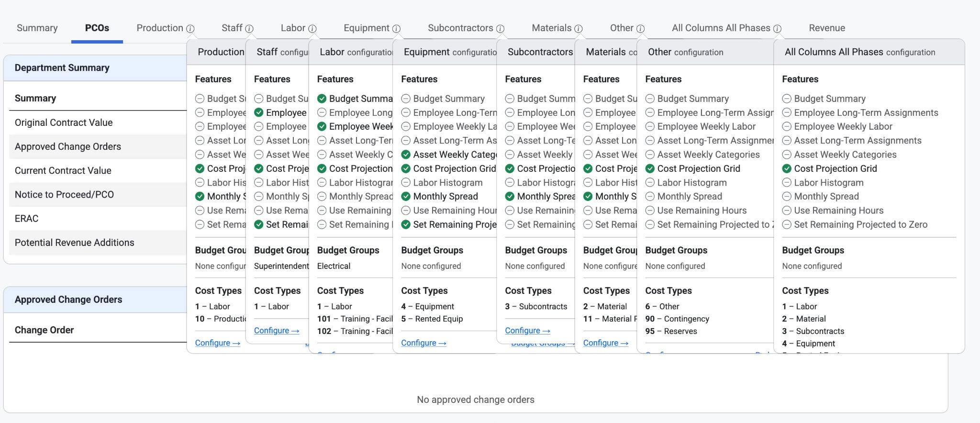Click green check for Cost Projection Grid in Other configuration

[650, 168]
